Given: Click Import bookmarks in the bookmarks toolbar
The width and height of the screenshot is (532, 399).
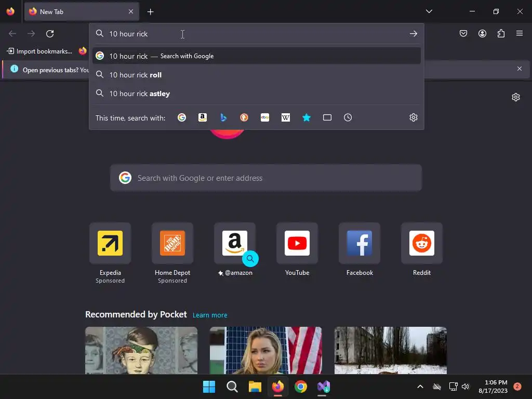Looking at the screenshot, I should tap(39, 51).
